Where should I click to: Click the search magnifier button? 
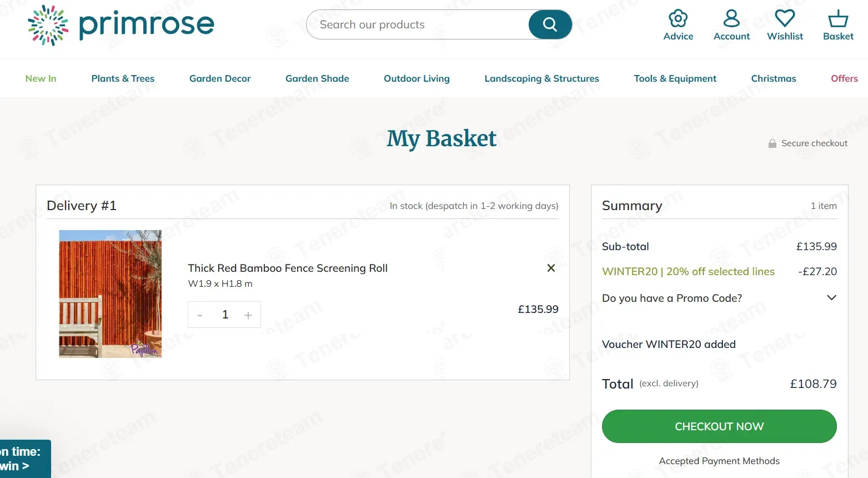(550, 24)
